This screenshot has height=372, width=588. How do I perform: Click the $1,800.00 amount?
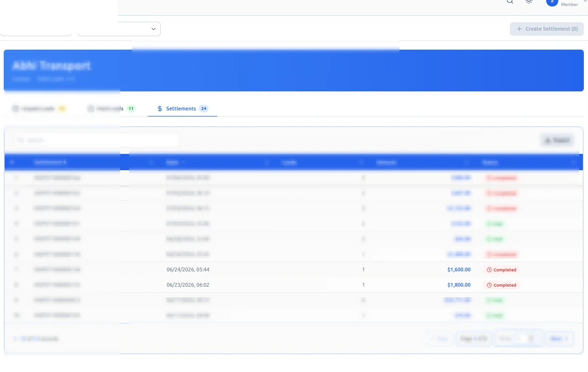pos(459,285)
